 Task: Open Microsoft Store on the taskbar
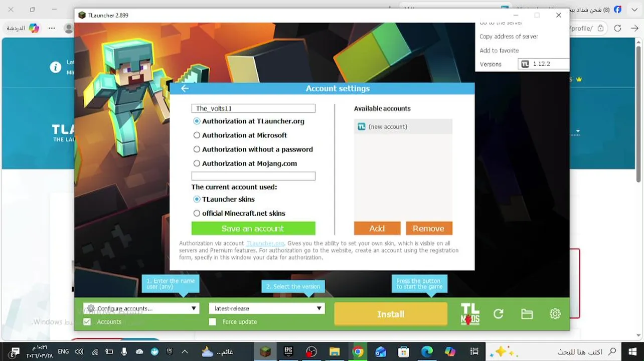click(404, 352)
